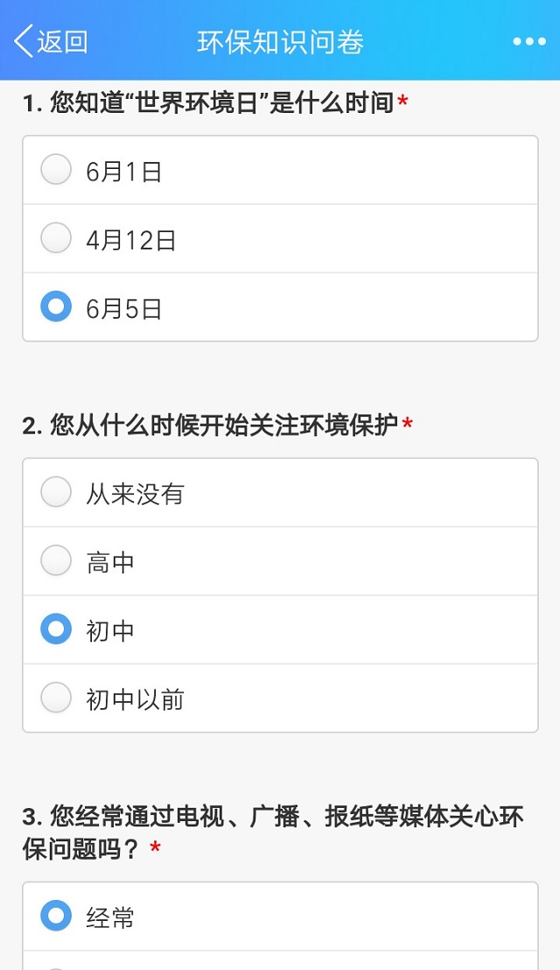This screenshot has height=970, width=560.
Task: Tap the partially visible option below 经常
Action: pyautogui.click(x=55, y=963)
